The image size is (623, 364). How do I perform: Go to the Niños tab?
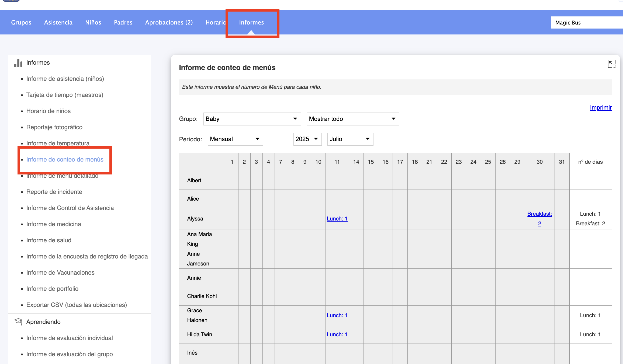93,22
